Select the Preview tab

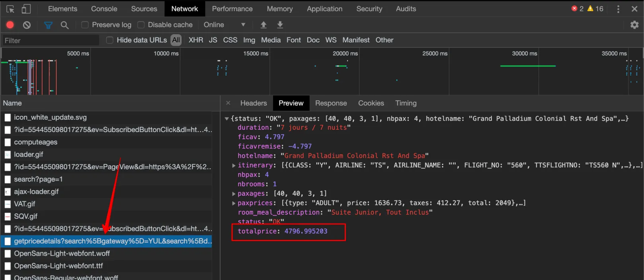click(291, 103)
